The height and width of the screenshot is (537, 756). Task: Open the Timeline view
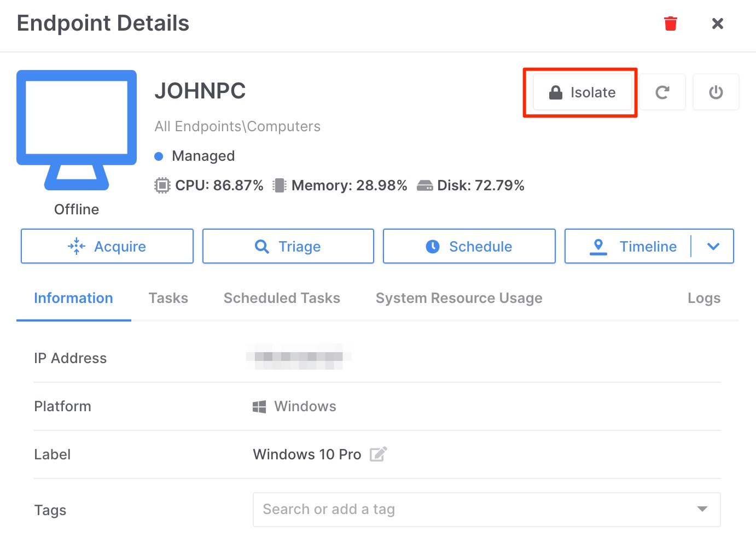[x=633, y=247]
